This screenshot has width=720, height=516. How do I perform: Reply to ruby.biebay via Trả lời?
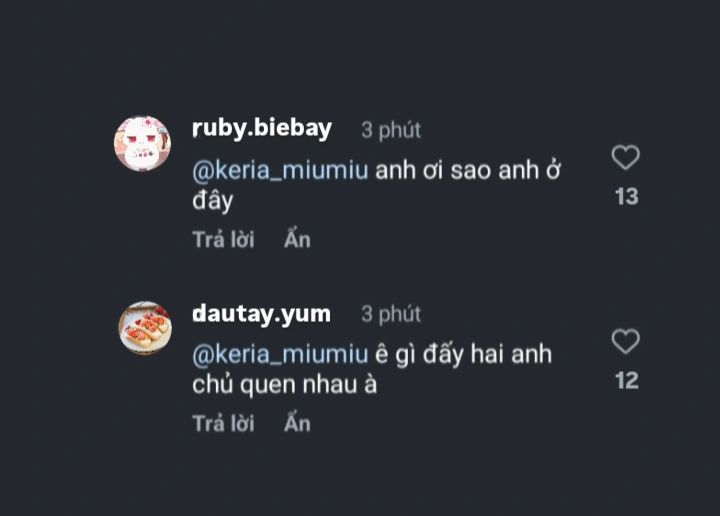(x=223, y=239)
